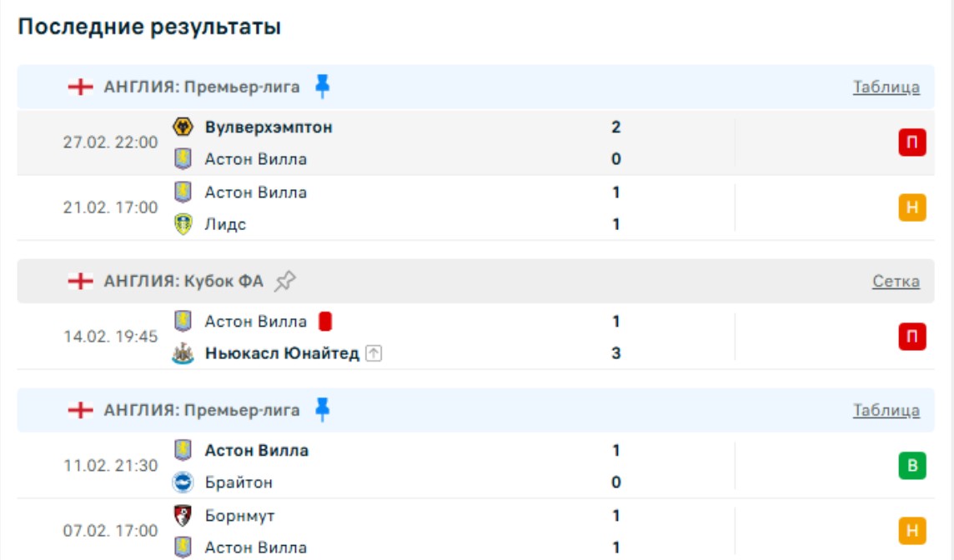Open the first АНГЛИЯ: Премьер-лига league title
Image resolution: width=954 pixels, height=560 pixels.
pos(202,87)
